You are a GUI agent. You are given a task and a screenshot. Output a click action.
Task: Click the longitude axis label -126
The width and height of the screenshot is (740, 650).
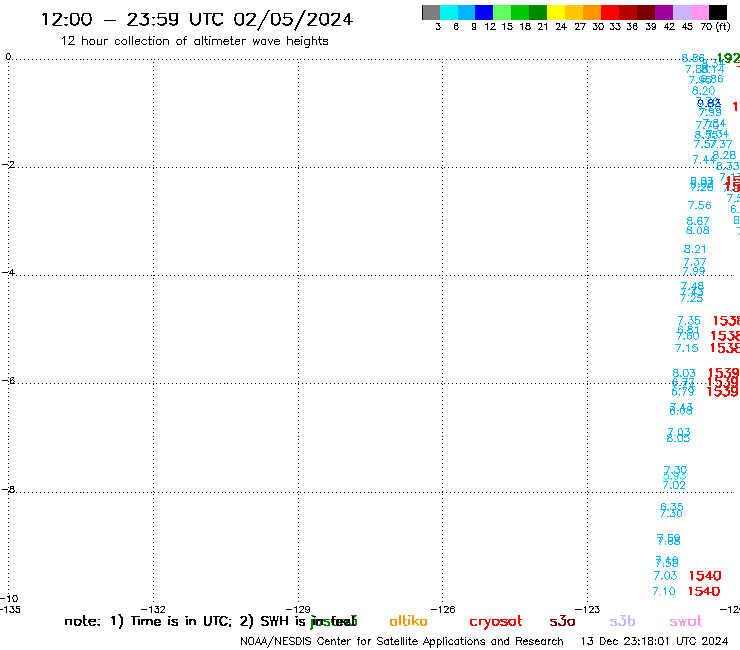coord(443,609)
